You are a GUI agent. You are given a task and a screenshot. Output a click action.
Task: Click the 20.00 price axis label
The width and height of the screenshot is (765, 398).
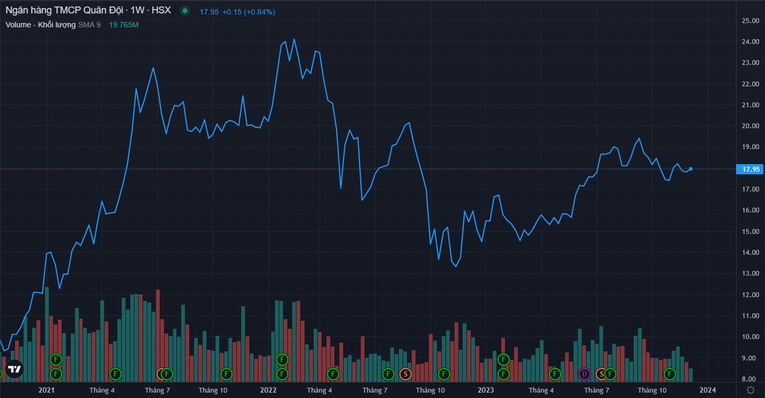click(750, 126)
